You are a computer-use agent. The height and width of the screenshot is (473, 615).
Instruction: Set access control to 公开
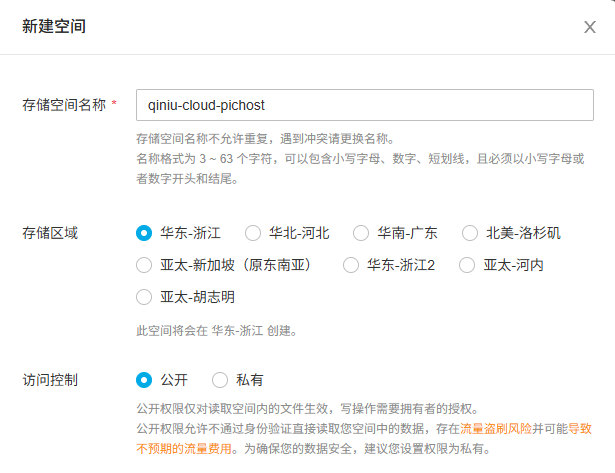(144, 380)
